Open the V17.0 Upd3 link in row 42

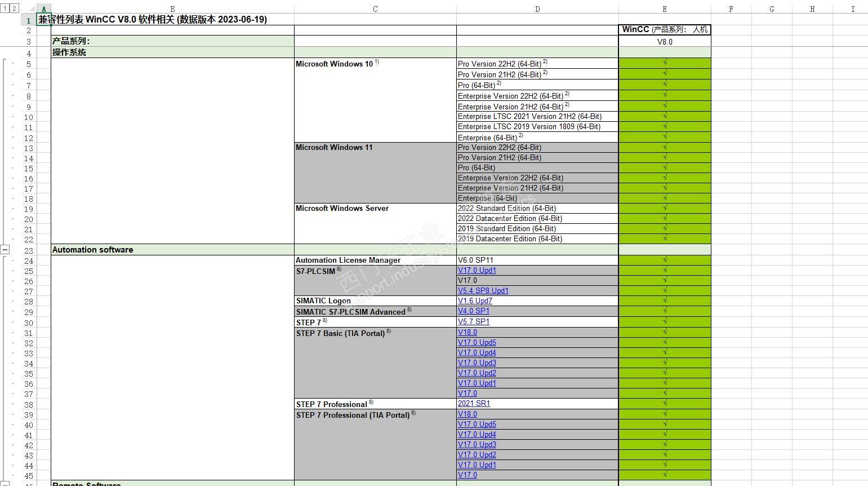[x=477, y=445]
